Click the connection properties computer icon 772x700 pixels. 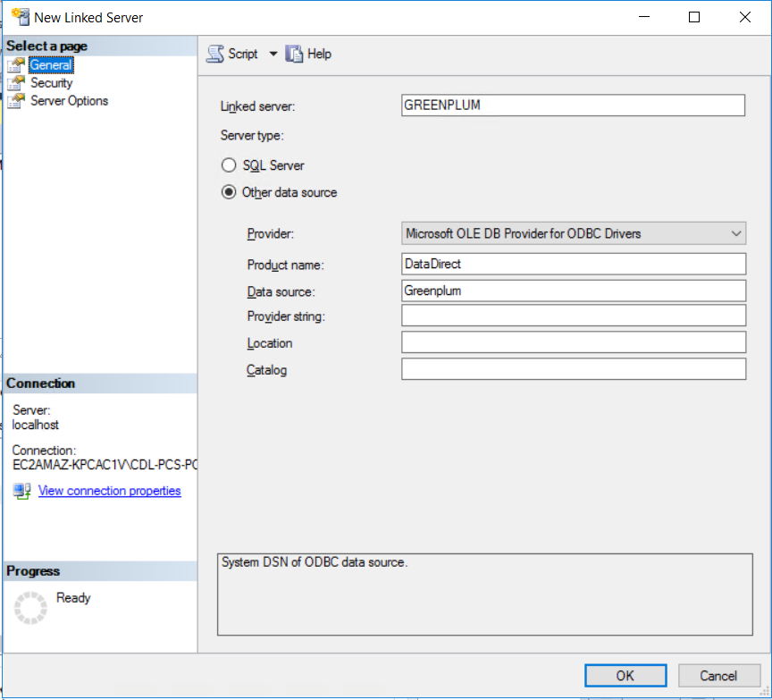[x=21, y=491]
